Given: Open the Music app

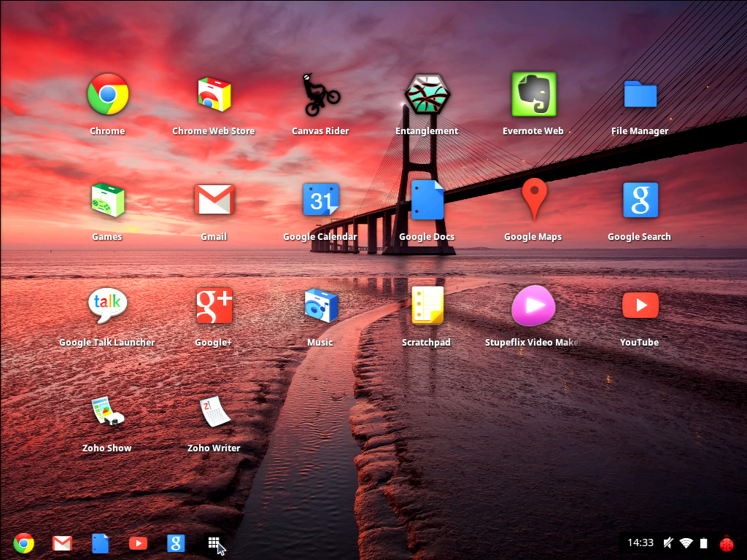Looking at the screenshot, I should coord(320,306).
